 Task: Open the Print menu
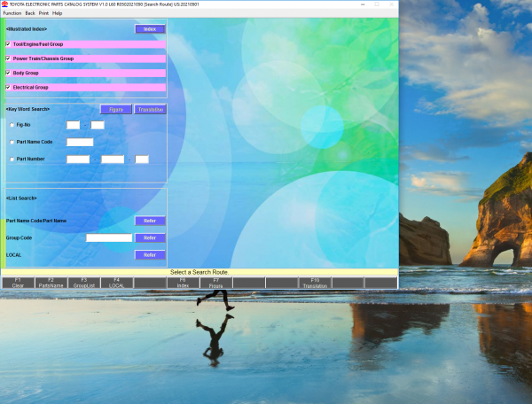tap(43, 13)
